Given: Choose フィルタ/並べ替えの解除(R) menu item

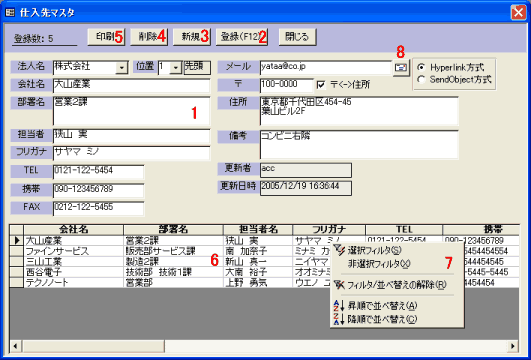Looking at the screenshot, I should click(397, 285).
